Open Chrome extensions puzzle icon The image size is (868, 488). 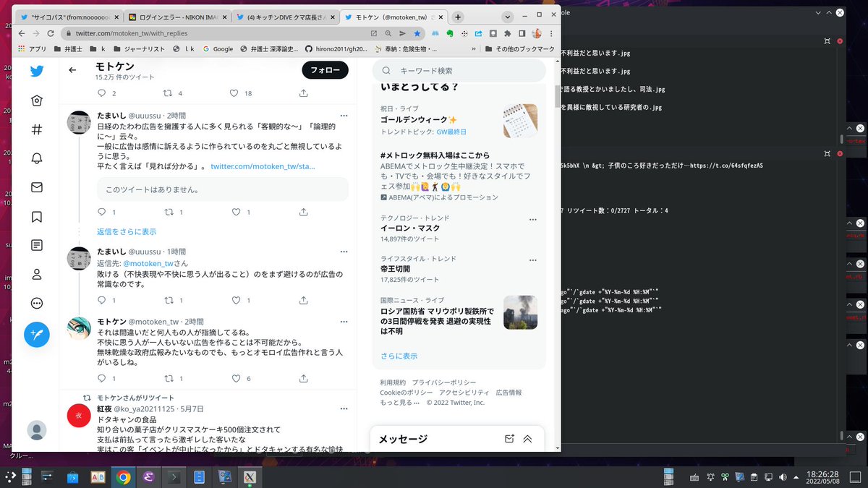click(507, 33)
